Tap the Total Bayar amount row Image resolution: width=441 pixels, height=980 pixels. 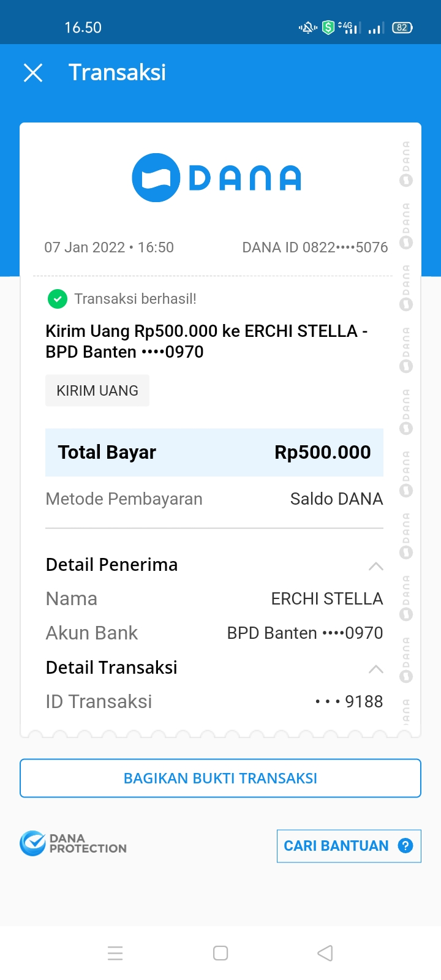pos(214,453)
